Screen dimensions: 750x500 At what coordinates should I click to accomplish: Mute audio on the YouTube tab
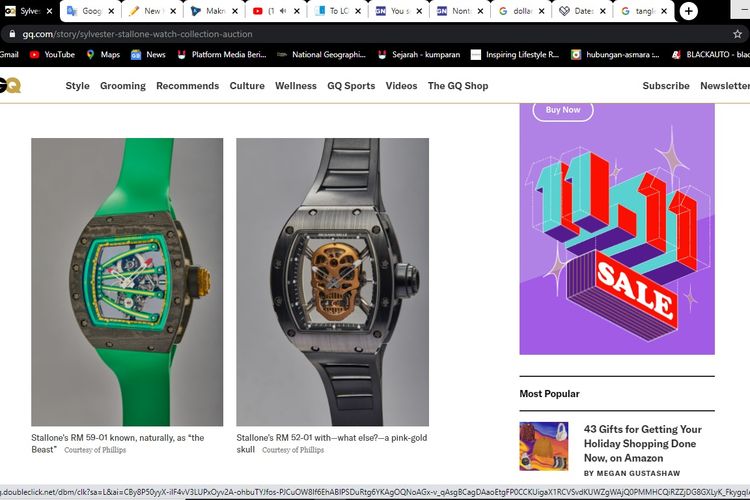tap(284, 12)
